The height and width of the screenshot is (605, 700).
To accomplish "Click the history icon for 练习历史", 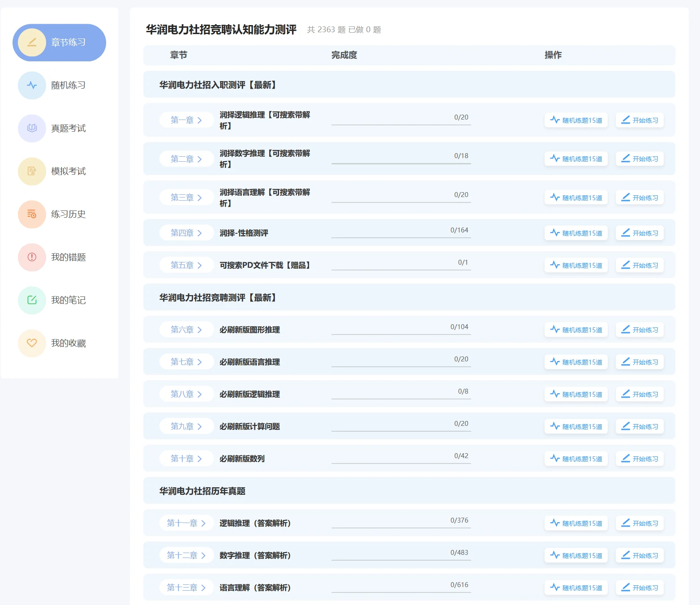I will [x=32, y=214].
